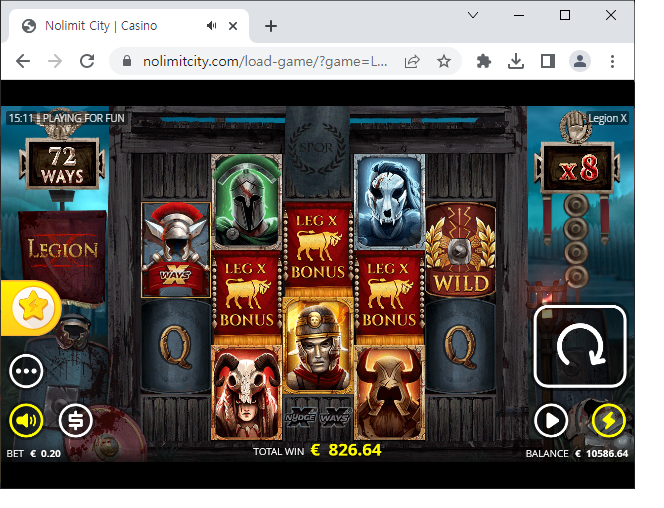Toggle the lightning fast-play mode
This screenshot has width=664, height=508.
pos(609,421)
